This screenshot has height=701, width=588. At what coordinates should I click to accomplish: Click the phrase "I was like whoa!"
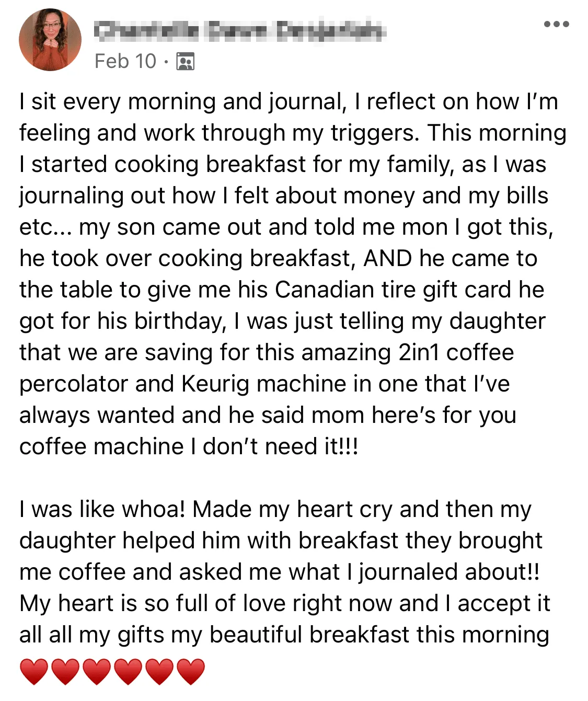[102, 509]
